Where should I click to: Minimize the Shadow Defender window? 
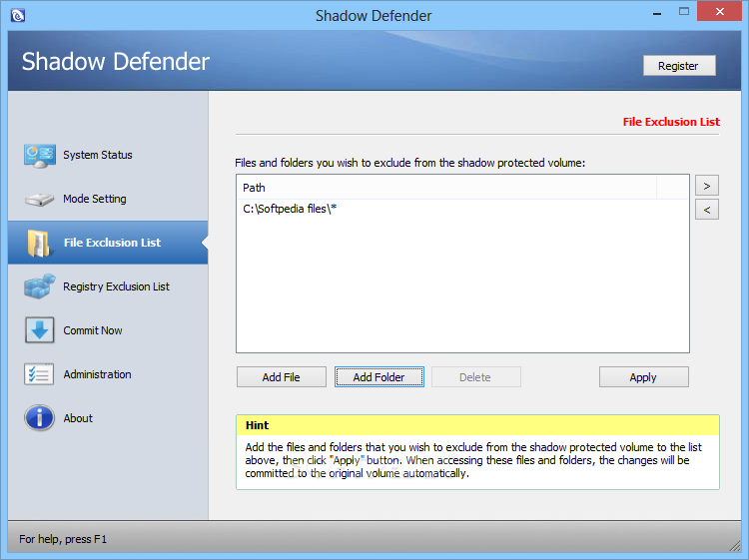tap(657, 13)
